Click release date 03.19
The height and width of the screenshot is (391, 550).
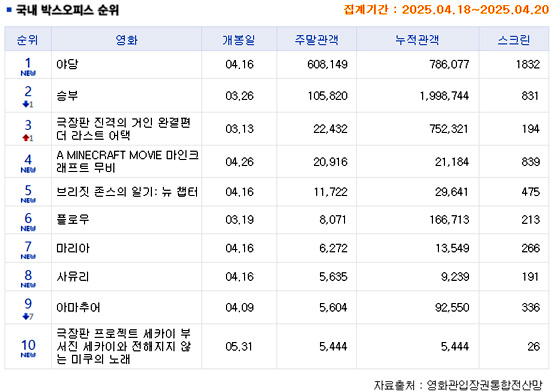[240, 220]
